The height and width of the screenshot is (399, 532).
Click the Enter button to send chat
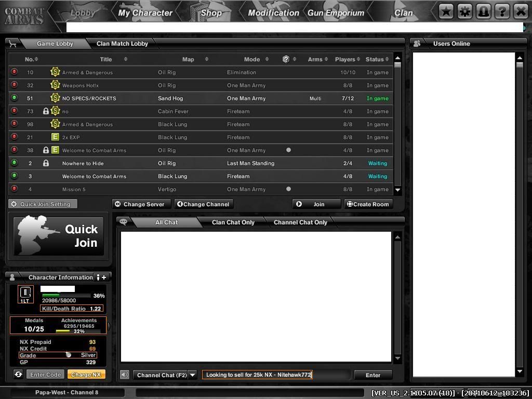373,375
